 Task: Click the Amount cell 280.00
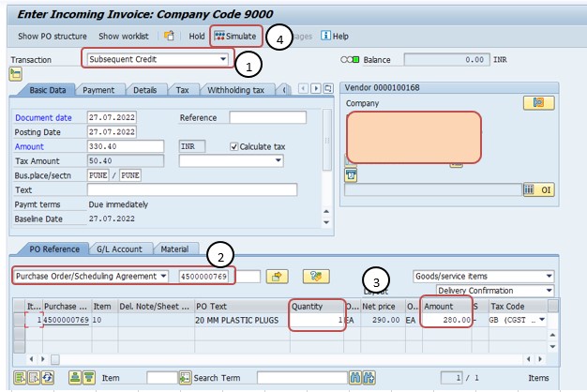[447, 320]
